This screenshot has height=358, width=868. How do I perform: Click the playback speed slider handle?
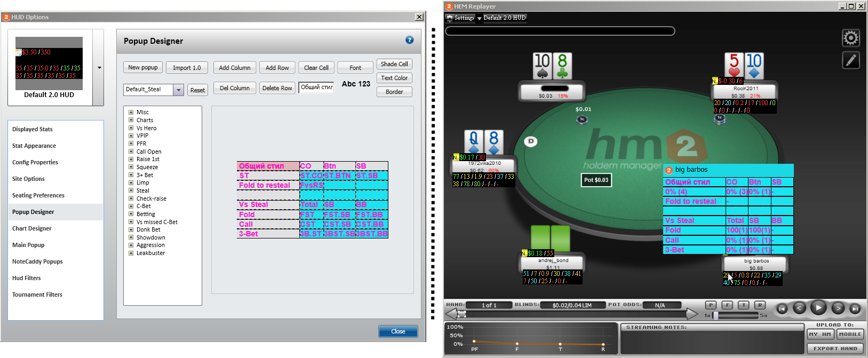pyautogui.click(x=716, y=315)
